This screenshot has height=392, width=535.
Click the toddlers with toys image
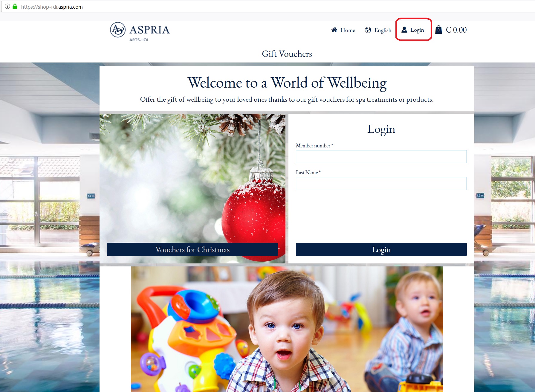tap(287, 329)
